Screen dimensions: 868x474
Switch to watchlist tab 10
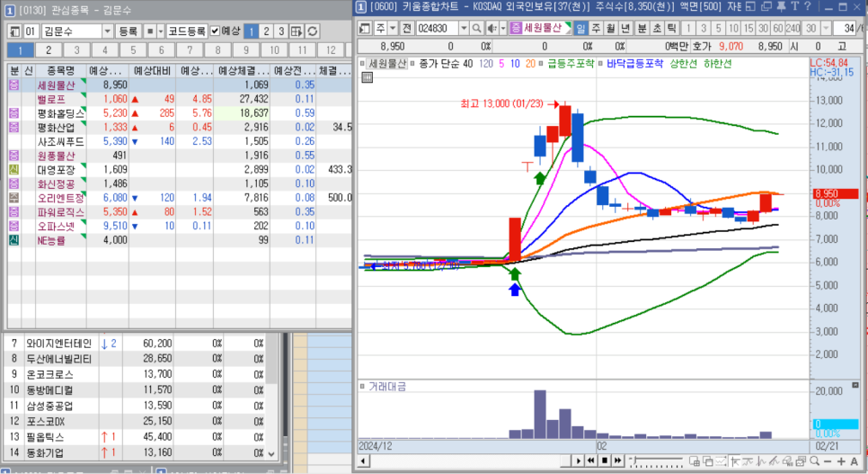(274, 50)
